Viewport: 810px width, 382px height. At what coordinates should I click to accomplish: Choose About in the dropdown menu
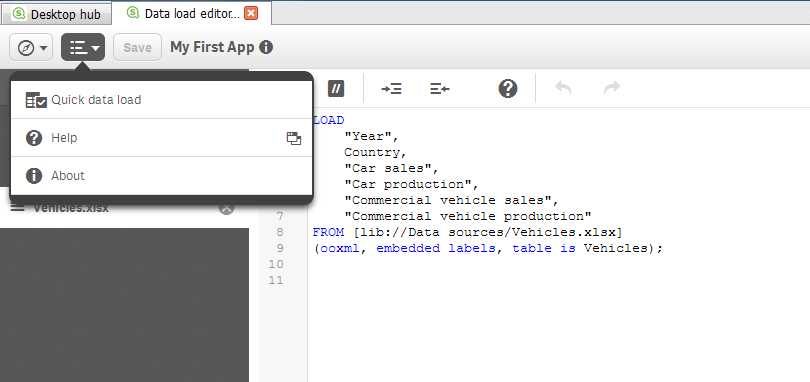pos(161,176)
